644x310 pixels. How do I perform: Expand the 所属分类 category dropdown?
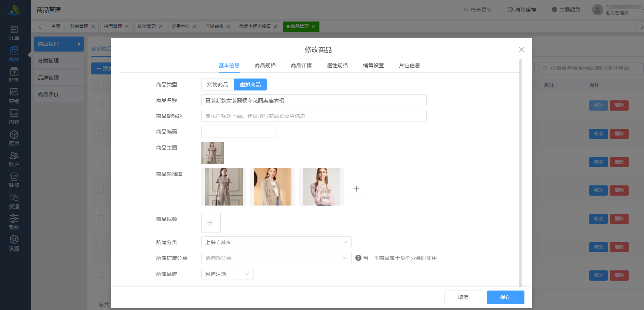[x=276, y=242]
